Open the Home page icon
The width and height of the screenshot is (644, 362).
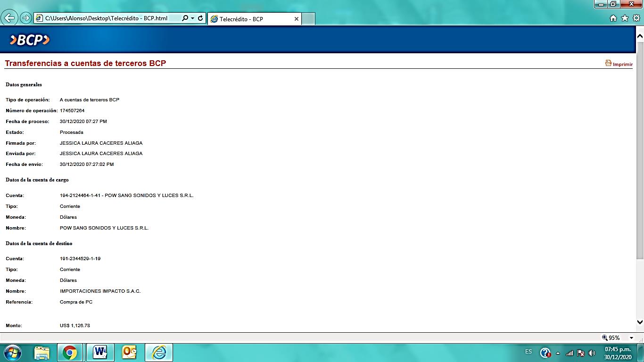tap(613, 18)
